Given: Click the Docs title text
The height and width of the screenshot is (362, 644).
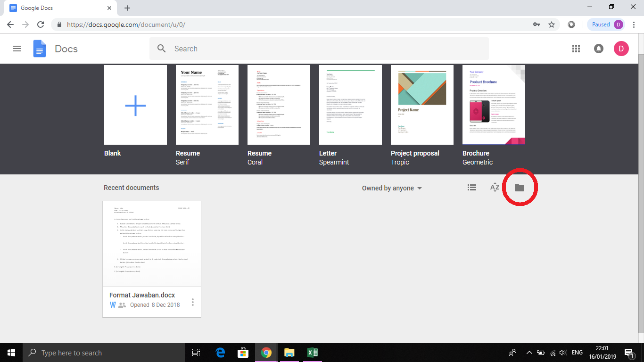Looking at the screenshot, I should pyautogui.click(x=66, y=49).
